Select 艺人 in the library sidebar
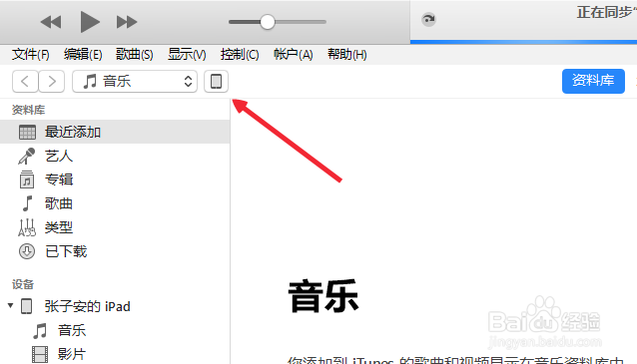 [x=115, y=156]
